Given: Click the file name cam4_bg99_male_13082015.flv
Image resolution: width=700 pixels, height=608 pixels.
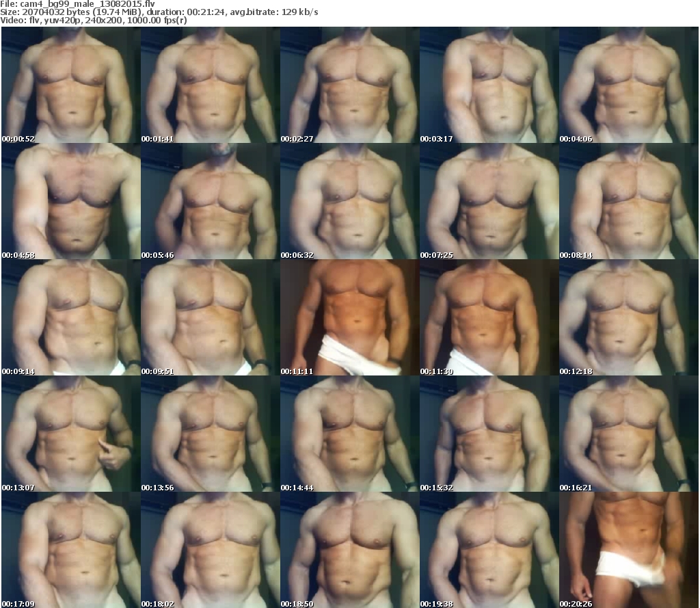Looking at the screenshot, I should 87,4.
